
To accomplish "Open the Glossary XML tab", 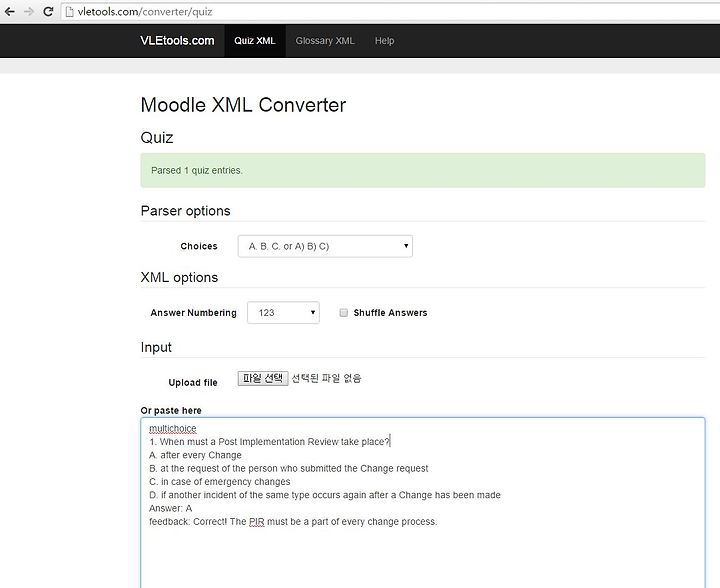I will tap(325, 41).
